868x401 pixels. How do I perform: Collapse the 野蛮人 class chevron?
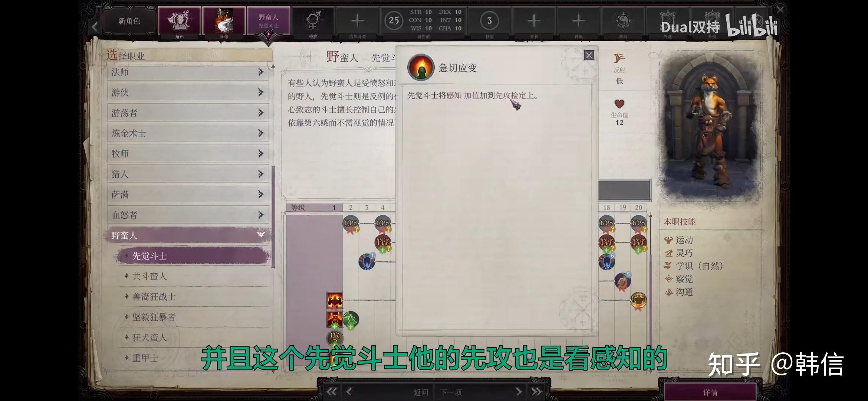pos(261,235)
